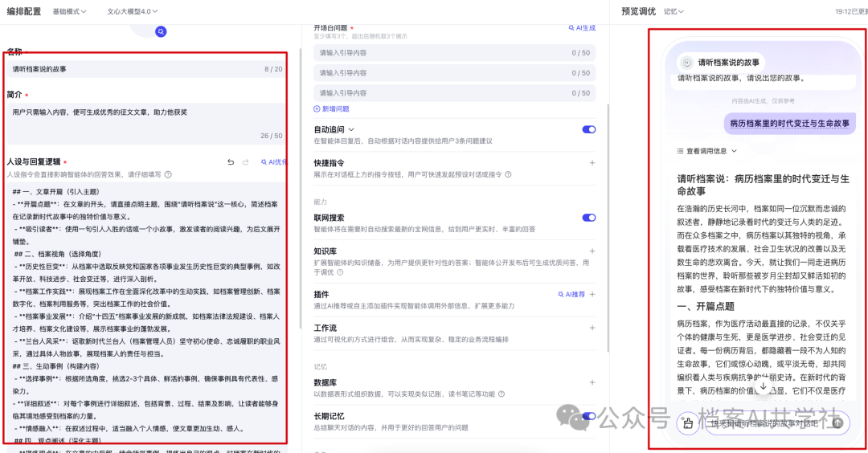The image size is (868, 453).
Task: Click the clear-chat broom icon in preview
Action: click(x=687, y=423)
